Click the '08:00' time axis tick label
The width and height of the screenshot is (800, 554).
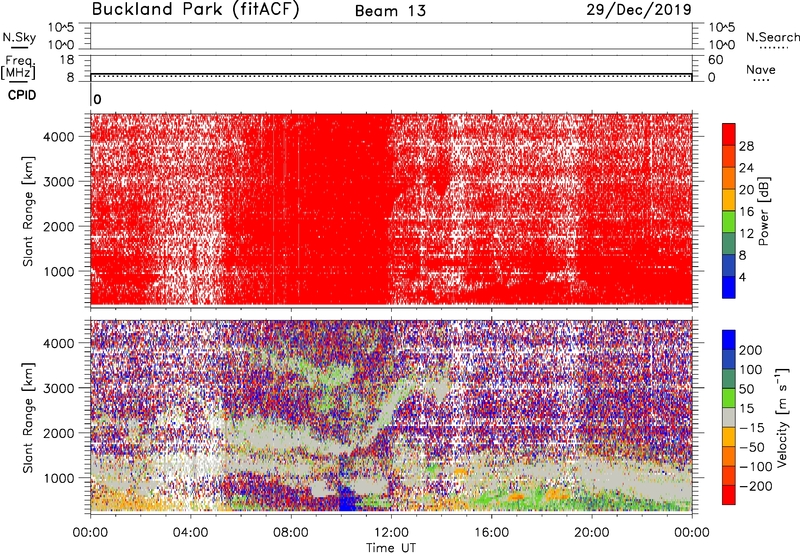tap(291, 533)
